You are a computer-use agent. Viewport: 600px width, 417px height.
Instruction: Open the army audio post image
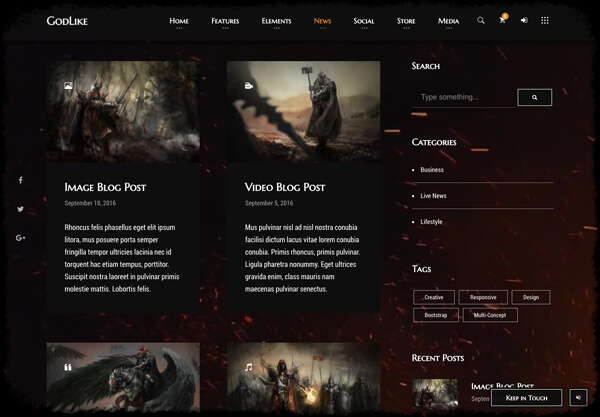tap(304, 377)
